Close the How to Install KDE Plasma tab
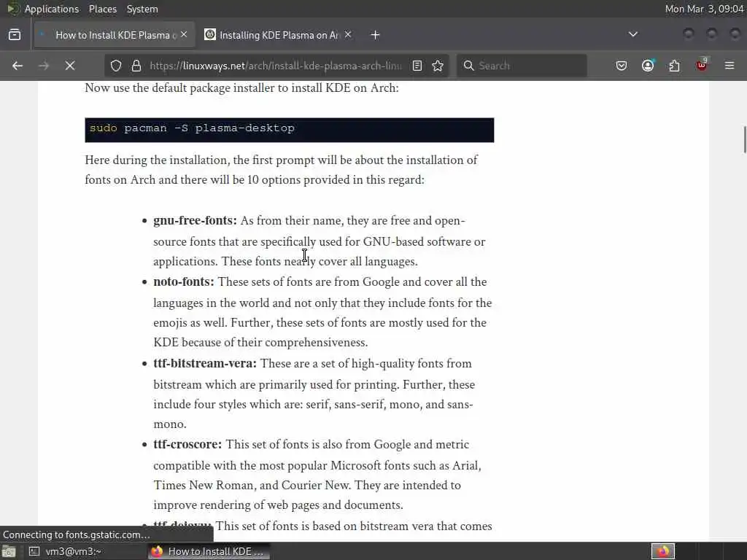The height and width of the screenshot is (560, 747). pyautogui.click(x=184, y=34)
